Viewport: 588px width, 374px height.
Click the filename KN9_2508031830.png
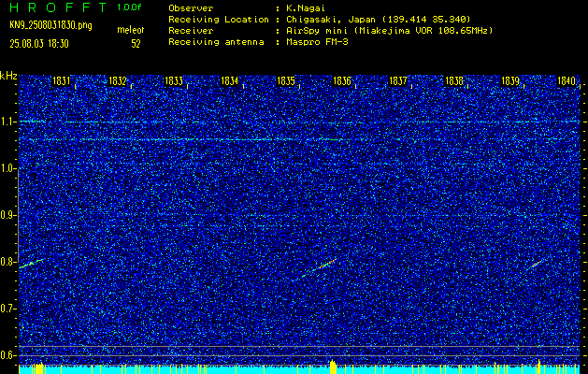50,25
